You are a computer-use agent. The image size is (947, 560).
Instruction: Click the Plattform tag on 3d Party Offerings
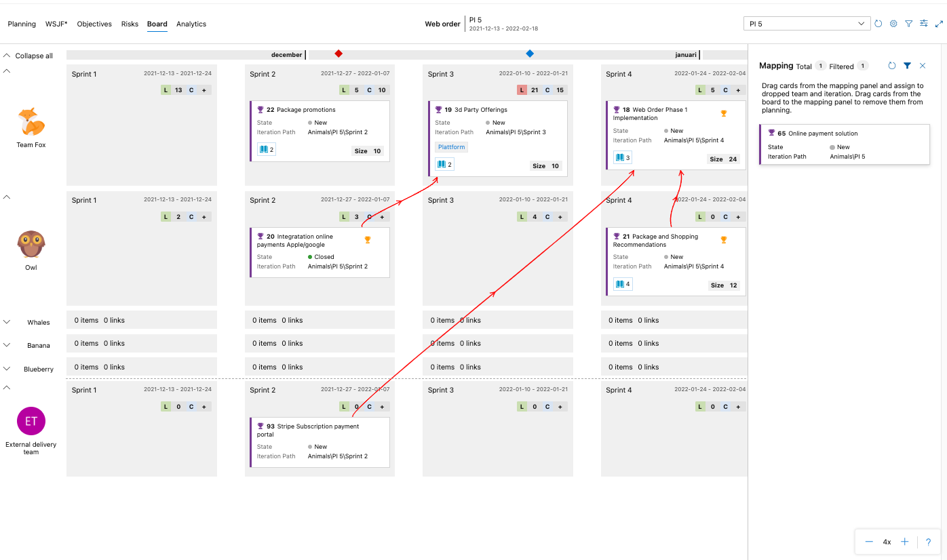pos(451,146)
